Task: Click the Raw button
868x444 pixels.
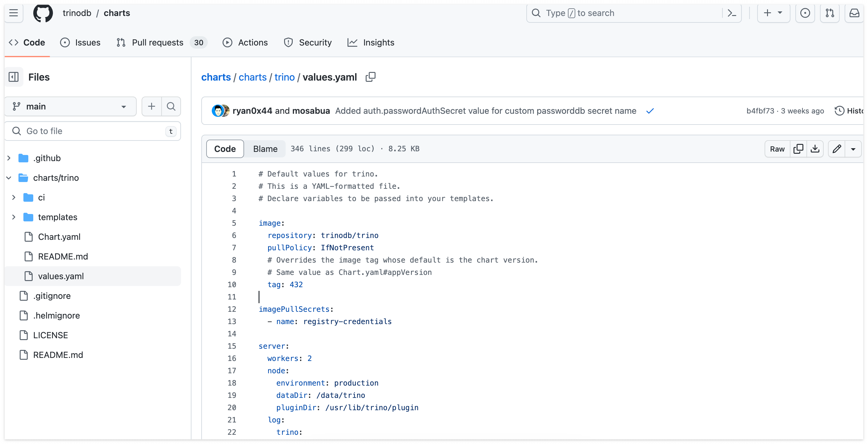Action: [777, 149]
